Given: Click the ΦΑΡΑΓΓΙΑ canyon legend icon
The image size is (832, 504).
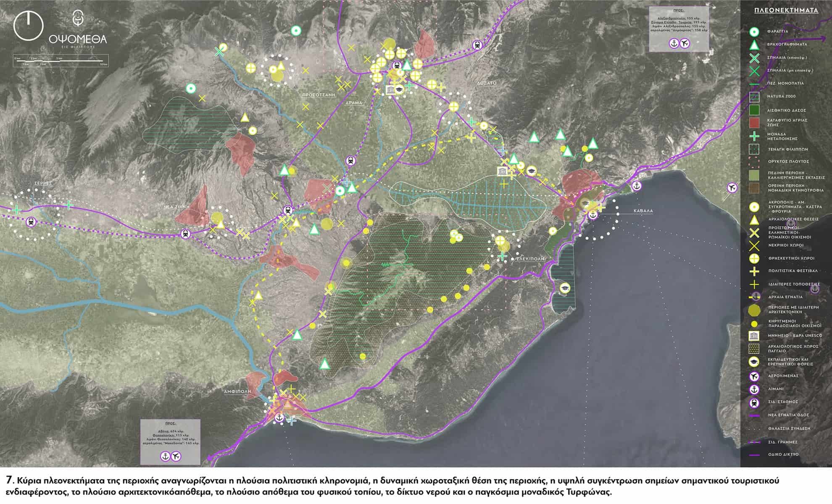Looking at the screenshot, I should coord(754,31).
